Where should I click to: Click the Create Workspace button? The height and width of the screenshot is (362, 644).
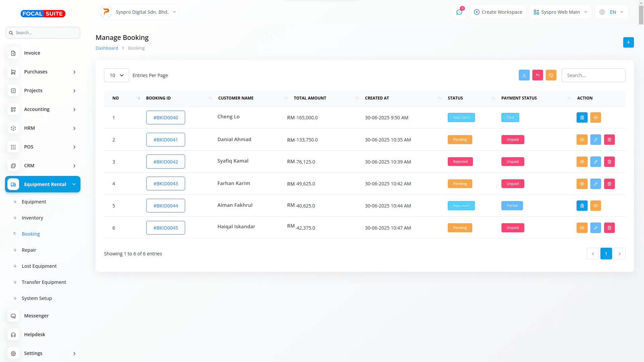(498, 12)
